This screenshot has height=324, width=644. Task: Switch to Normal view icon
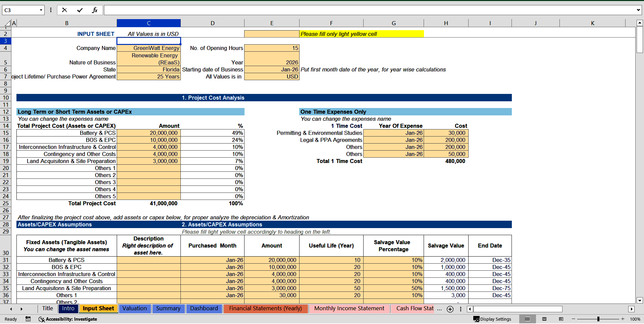527,319
